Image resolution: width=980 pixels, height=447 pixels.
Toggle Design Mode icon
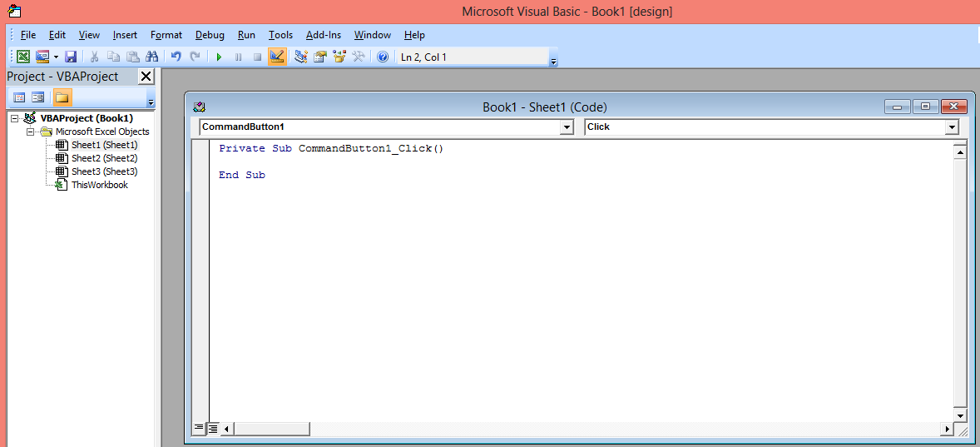(277, 57)
